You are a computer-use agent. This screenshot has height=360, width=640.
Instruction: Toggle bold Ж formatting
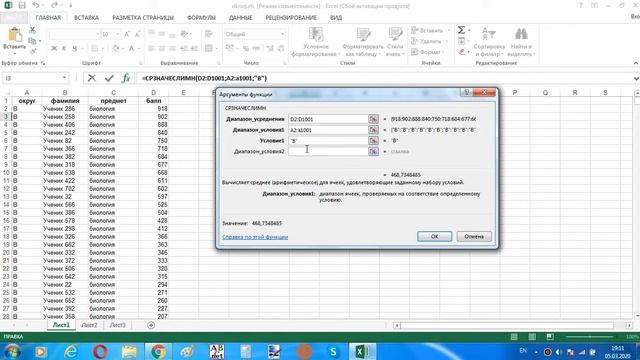54,49
